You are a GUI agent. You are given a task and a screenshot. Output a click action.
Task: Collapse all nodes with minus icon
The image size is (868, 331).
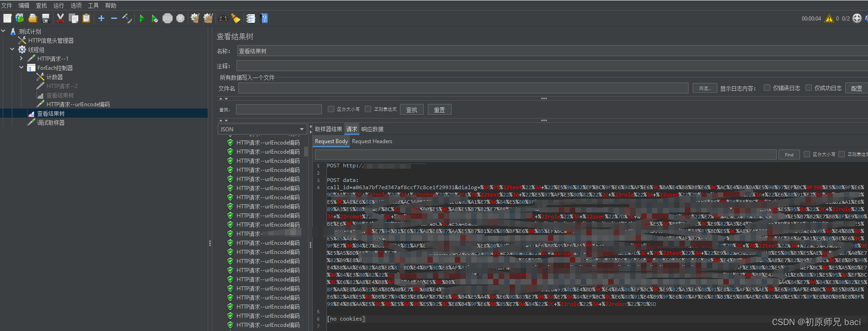(114, 18)
